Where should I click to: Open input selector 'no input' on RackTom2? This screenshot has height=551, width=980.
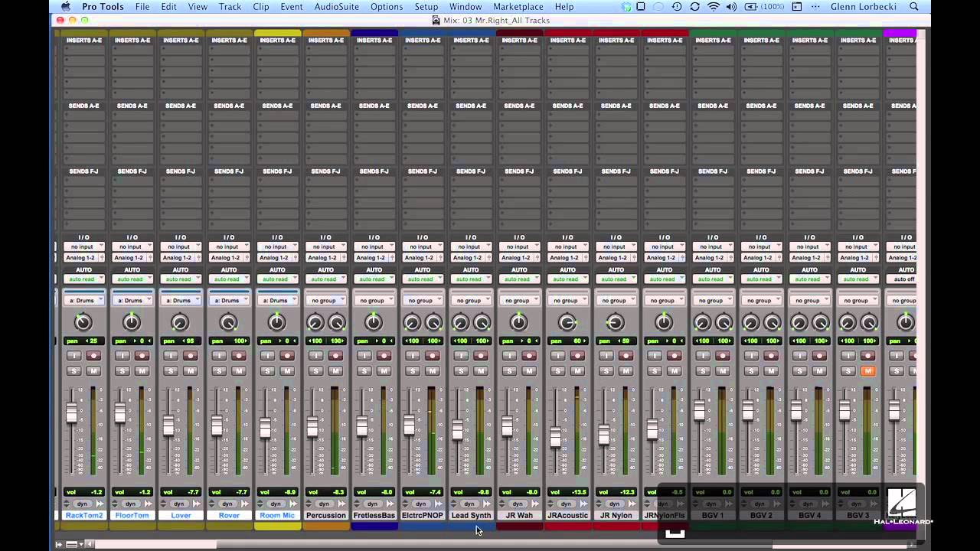(x=83, y=247)
